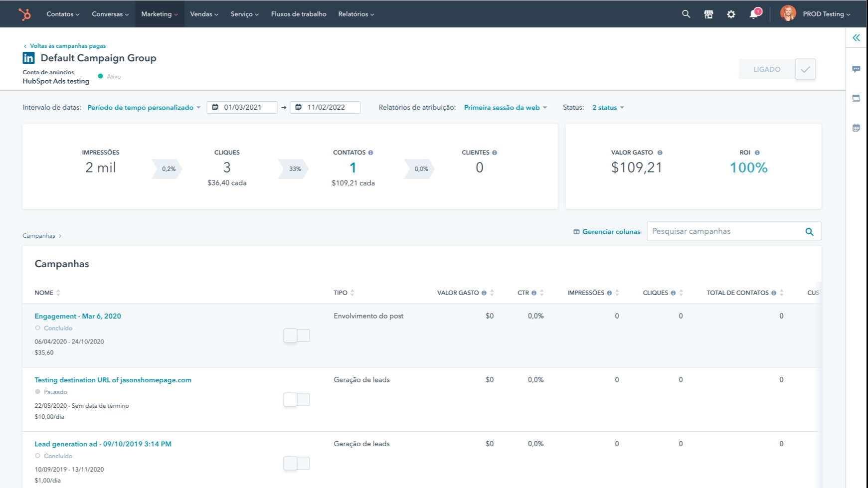This screenshot has width=868, height=488.
Task: Open Gerenciar colunas
Action: point(607,232)
